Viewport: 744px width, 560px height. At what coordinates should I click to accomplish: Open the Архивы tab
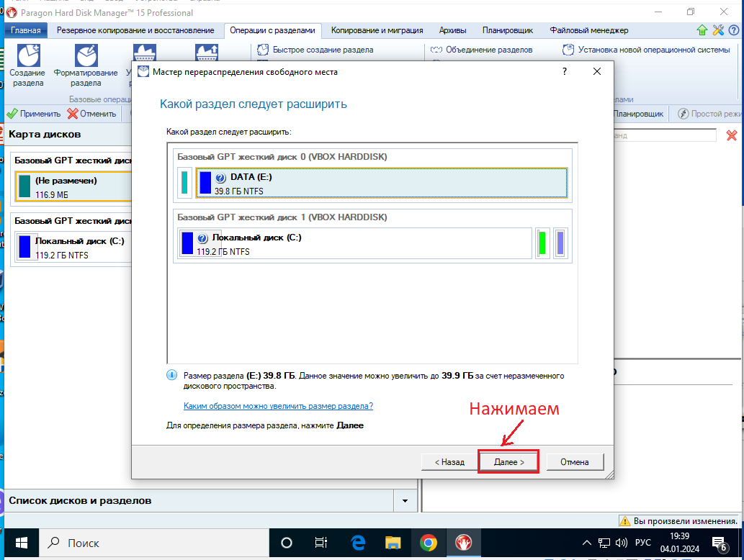(x=452, y=30)
